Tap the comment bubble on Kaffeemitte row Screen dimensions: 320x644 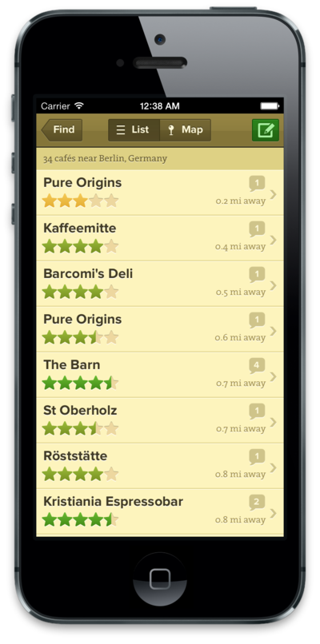coord(257,229)
